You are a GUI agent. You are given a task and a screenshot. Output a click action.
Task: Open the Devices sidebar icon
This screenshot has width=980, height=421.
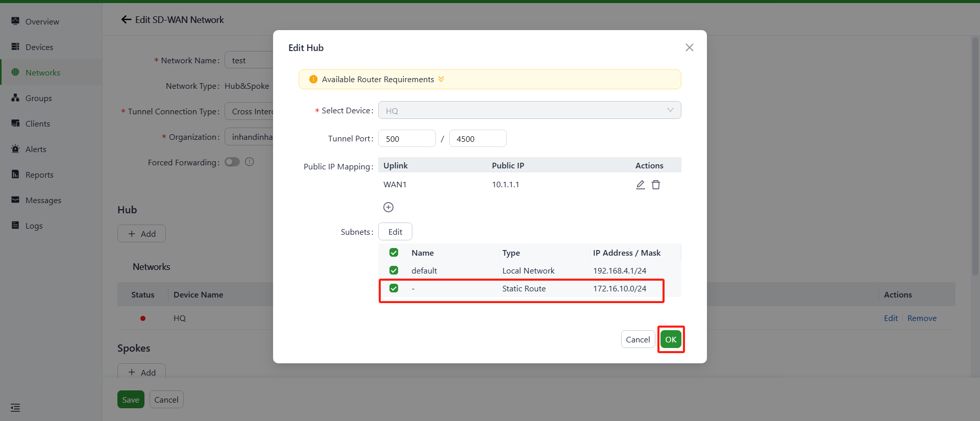click(15, 47)
